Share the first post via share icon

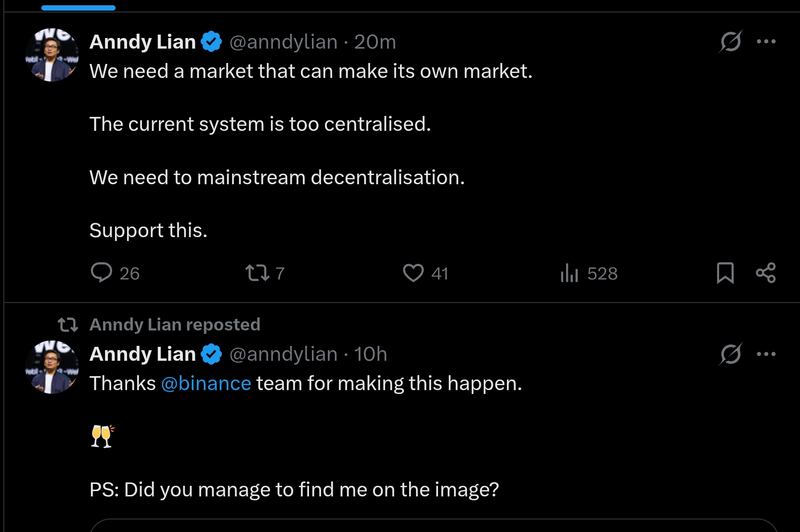765,273
